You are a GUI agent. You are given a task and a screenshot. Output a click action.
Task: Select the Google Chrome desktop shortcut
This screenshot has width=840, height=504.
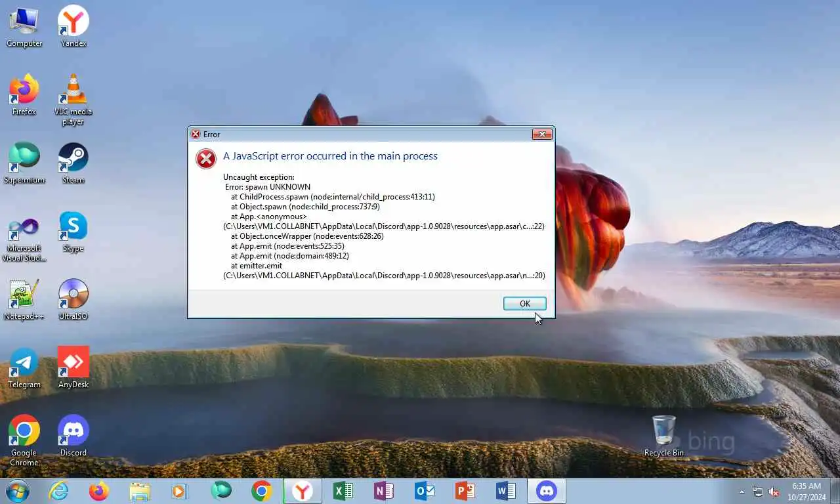(x=24, y=440)
